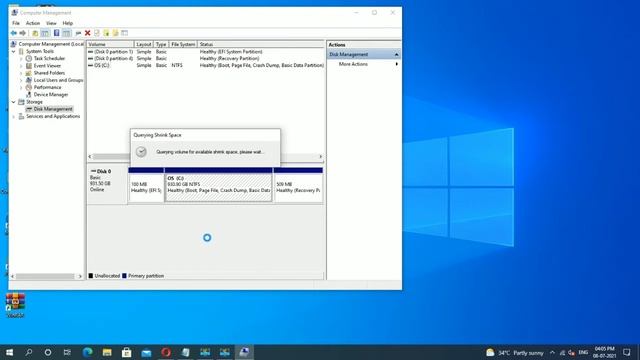Image resolution: width=640 pixels, height=360 pixels.
Task: Expand the Local Users and Groups node
Action: (21, 80)
